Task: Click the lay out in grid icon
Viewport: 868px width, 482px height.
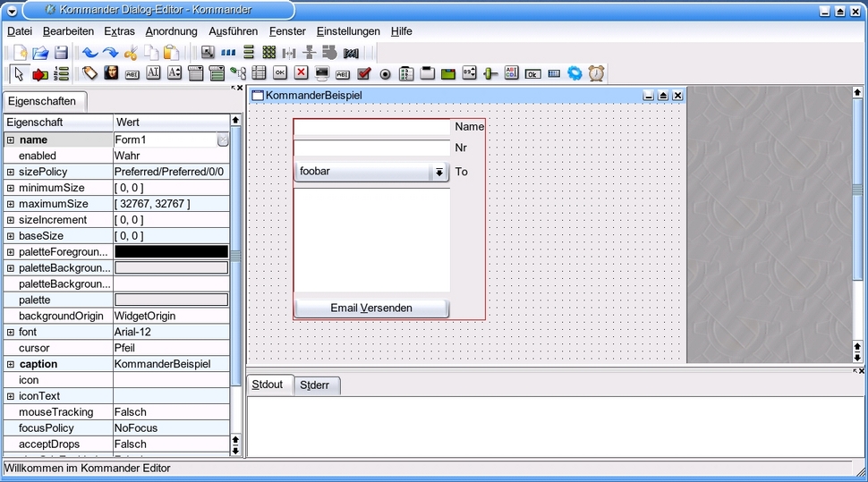Action: point(269,53)
